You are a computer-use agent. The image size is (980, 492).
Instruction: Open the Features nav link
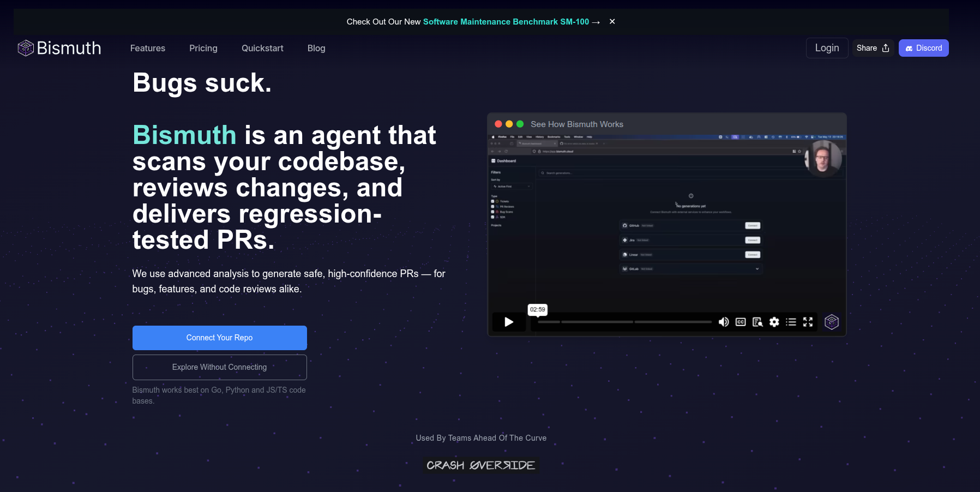(x=148, y=48)
